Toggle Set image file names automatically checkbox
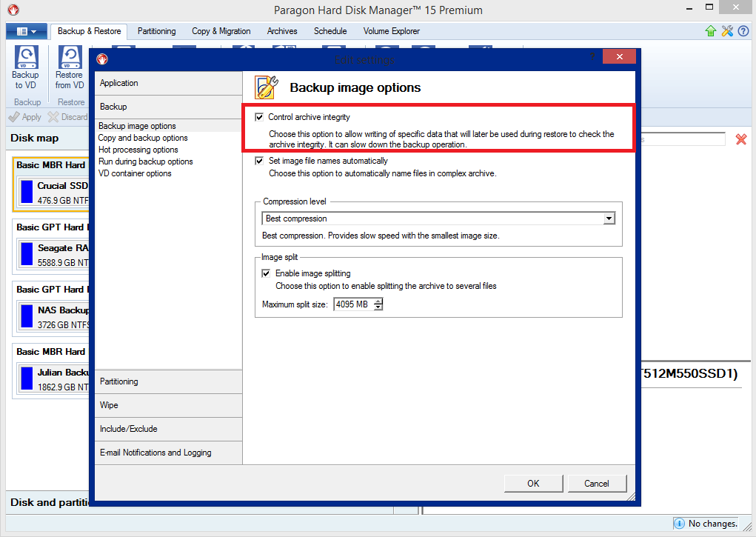The width and height of the screenshot is (756, 537). point(259,161)
